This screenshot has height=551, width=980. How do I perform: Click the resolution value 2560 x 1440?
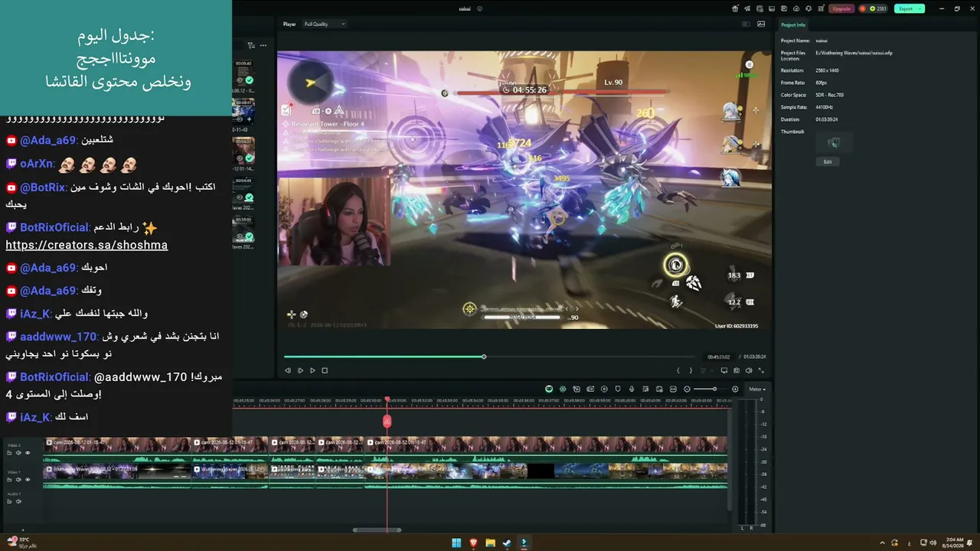click(x=828, y=70)
